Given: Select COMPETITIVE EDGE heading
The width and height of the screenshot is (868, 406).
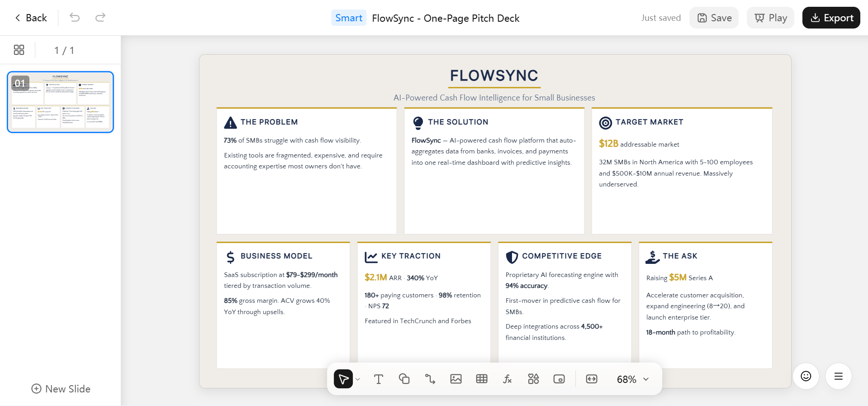Looking at the screenshot, I should tap(562, 256).
